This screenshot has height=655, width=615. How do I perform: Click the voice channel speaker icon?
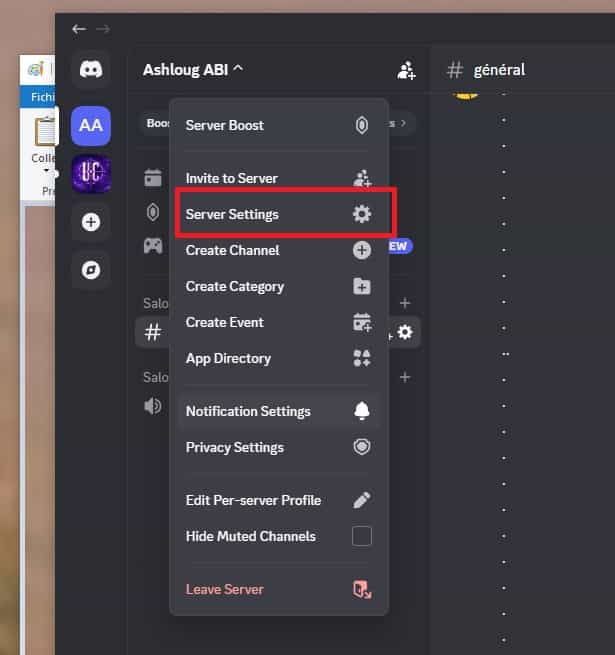coord(153,406)
